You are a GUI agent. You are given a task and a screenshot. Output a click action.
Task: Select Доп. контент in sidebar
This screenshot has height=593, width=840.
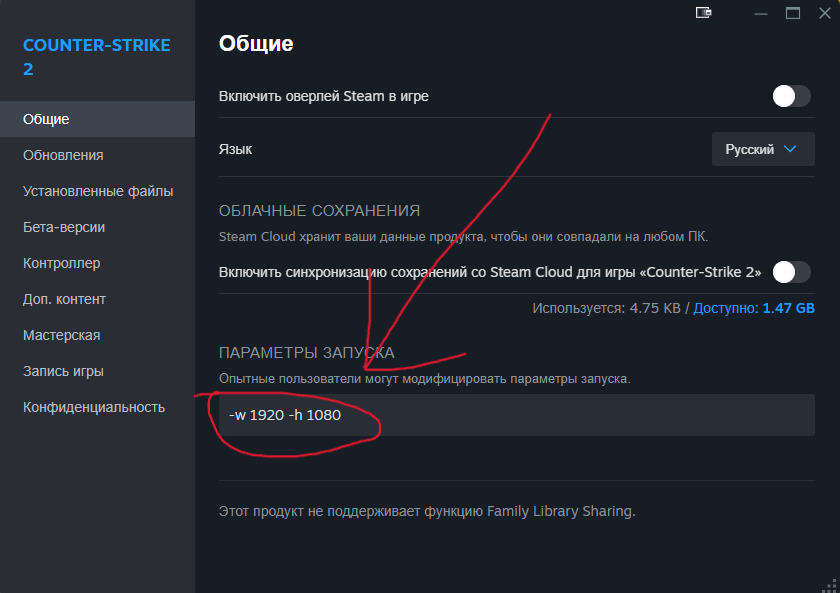[x=64, y=299]
